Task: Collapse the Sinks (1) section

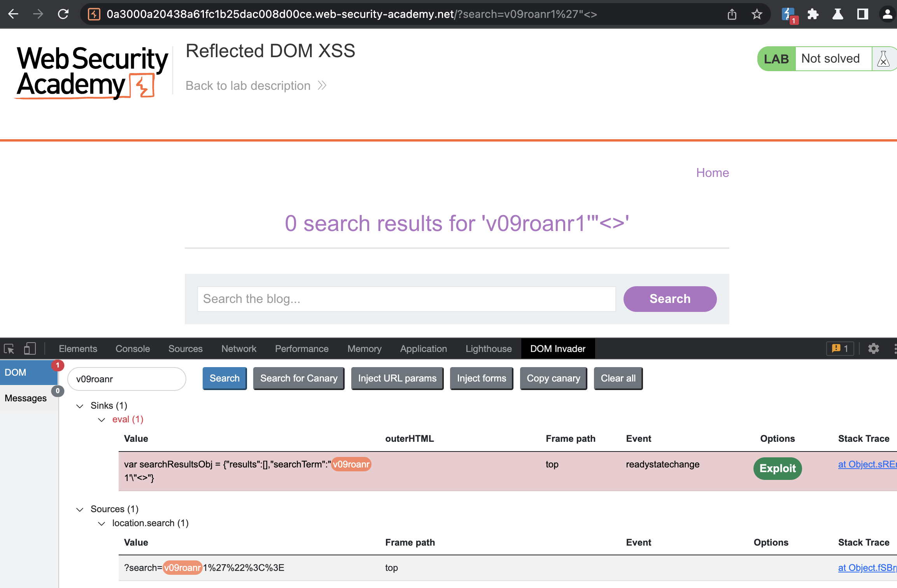Action: [x=80, y=406]
